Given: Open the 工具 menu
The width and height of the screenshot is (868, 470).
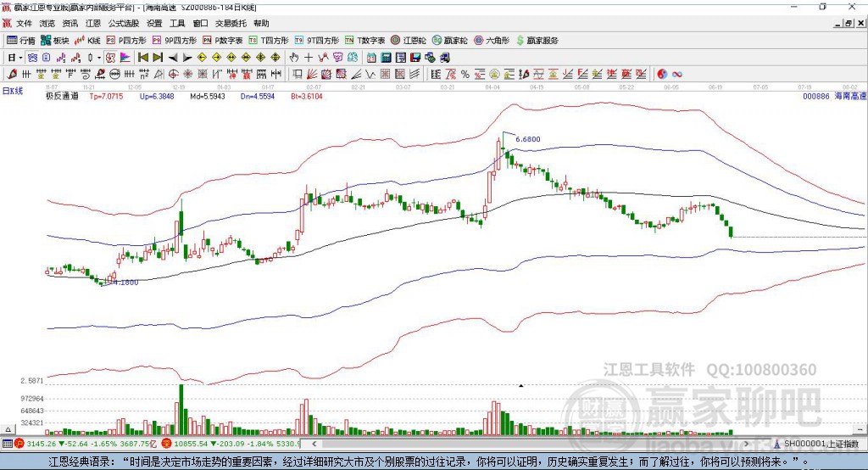Looking at the screenshot, I should (177, 23).
